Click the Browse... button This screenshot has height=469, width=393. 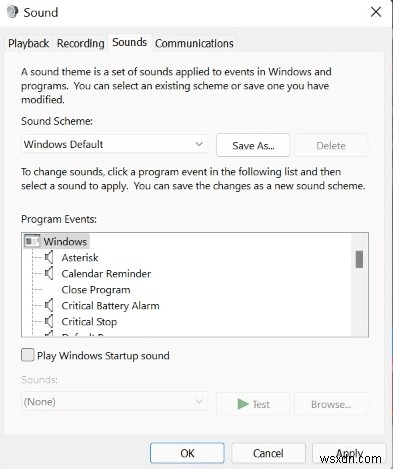[x=331, y=404]
